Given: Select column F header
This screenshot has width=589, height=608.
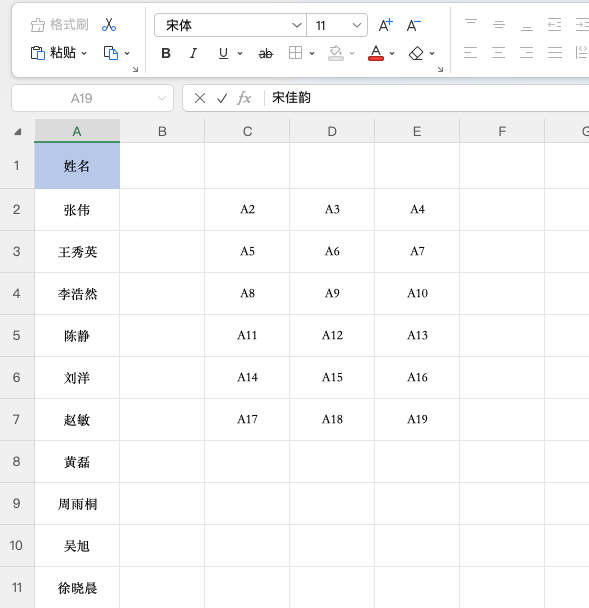Looking at the screenshot, I should [x=502, y=131].
